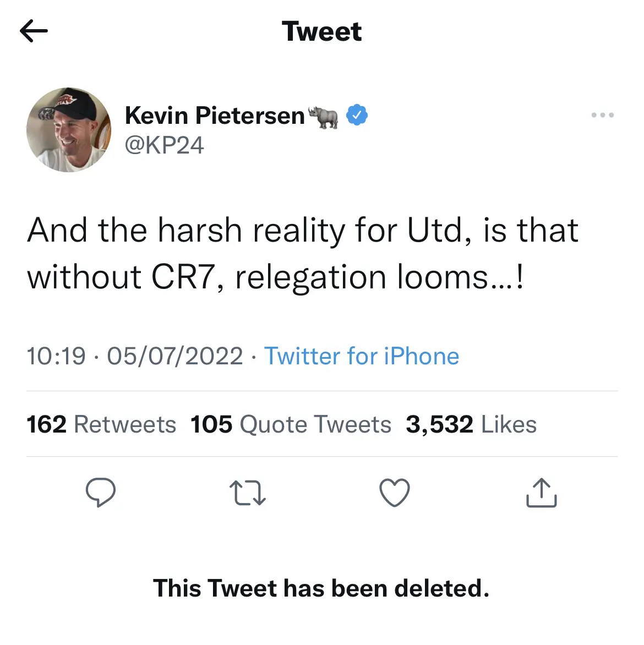This screenshot has width=644, height=645.
Task: Open the Kevin Pietersen display name
Action: pyautogui.click(x=215, y=116)
